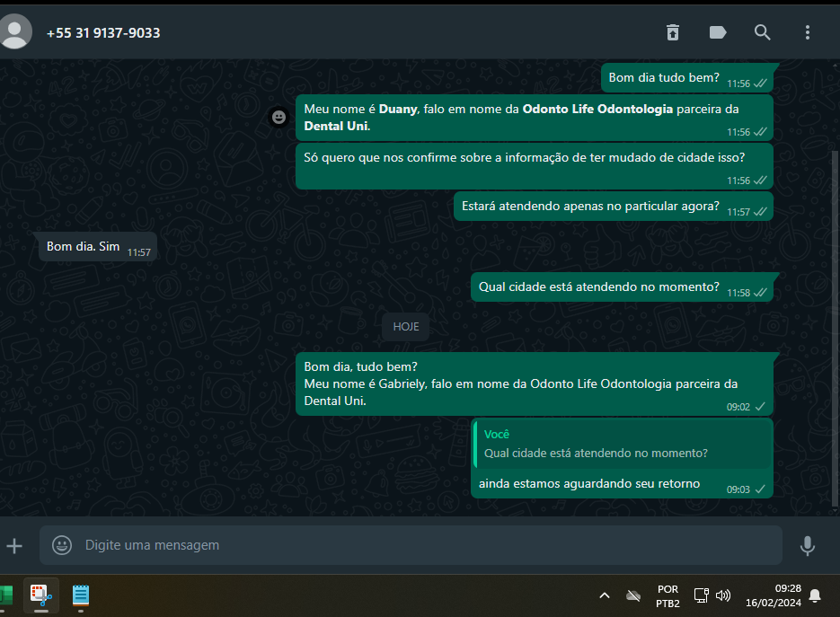
Task: Click the HOJE date separator chip
Action: tap(405, 327)
